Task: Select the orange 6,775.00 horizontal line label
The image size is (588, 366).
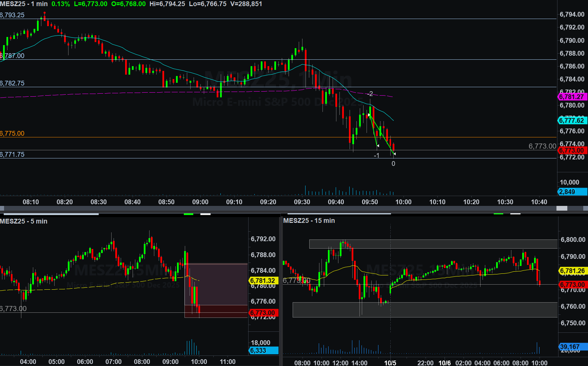Action: click(12, 133)
